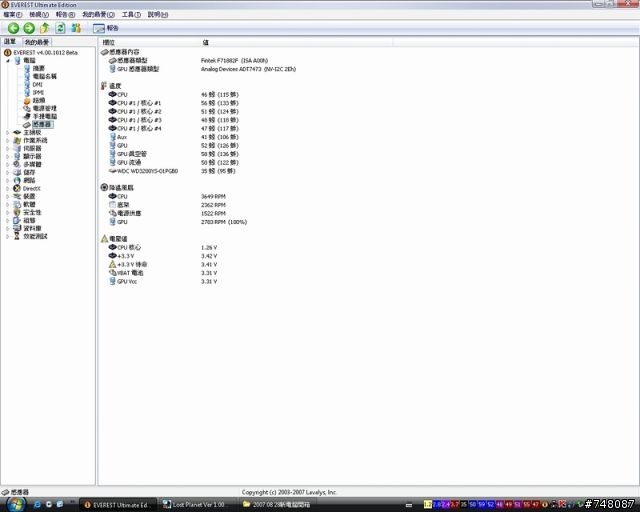
Task: Open the 我的最愛(O) menu in the menu bar
Action: (x=98, y=15)
